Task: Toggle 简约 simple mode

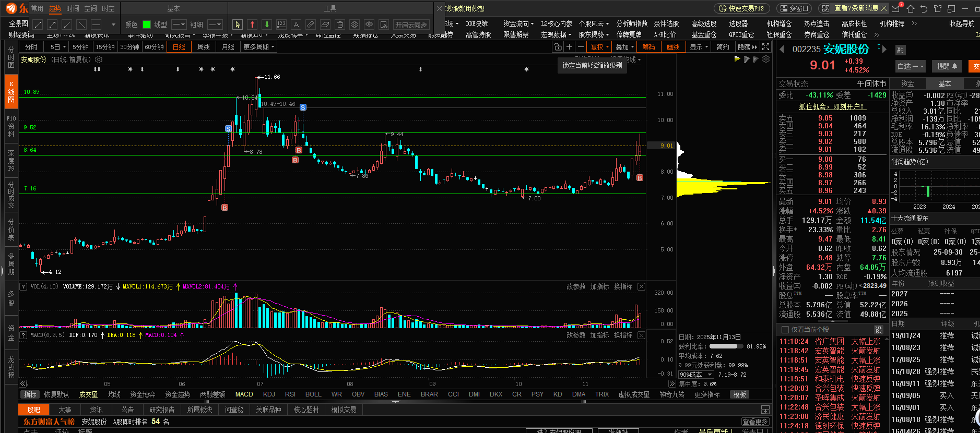Action: pyautogui.click(x=723, y=47)
